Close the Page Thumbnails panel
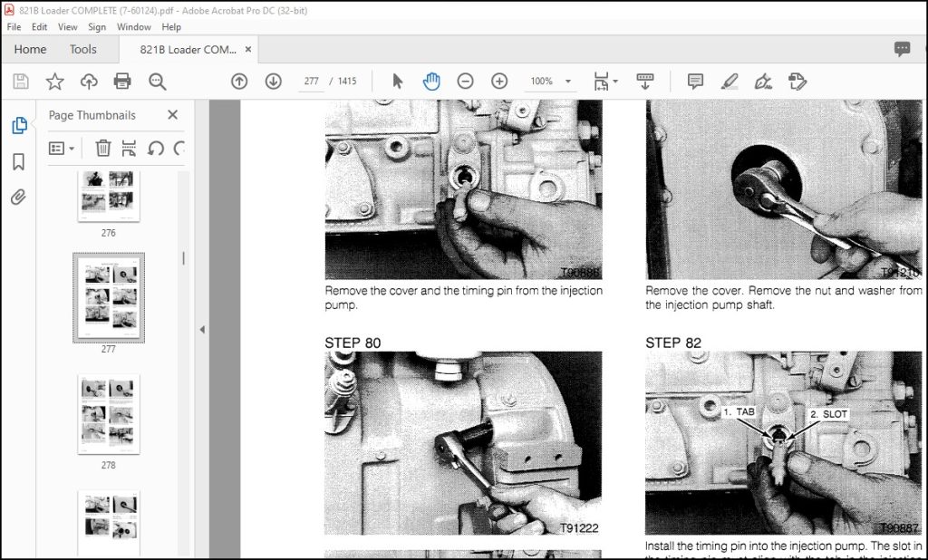928x560 pixels. coord(173,115)
